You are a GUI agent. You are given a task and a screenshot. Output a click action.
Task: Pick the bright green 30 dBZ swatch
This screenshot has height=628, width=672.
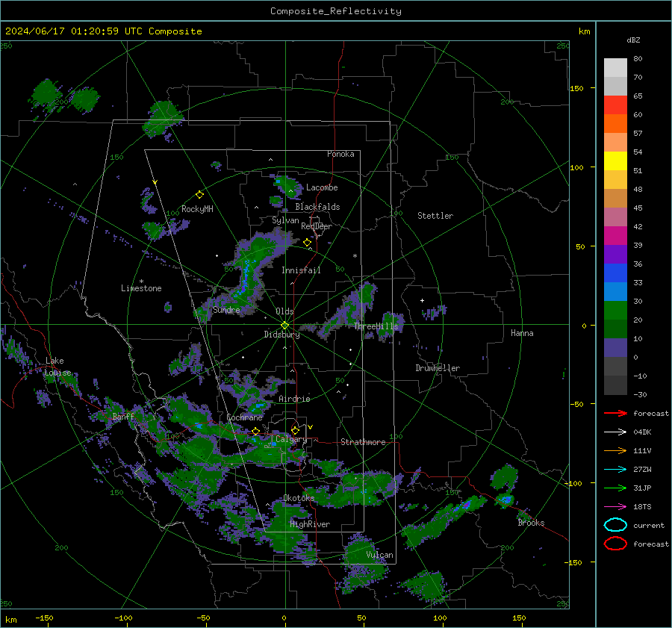pos(615,311)
